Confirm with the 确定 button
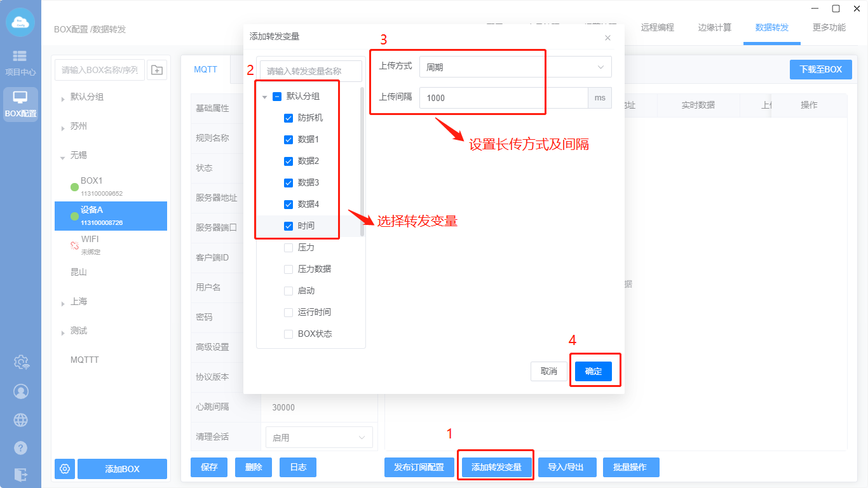 (593, 372)
